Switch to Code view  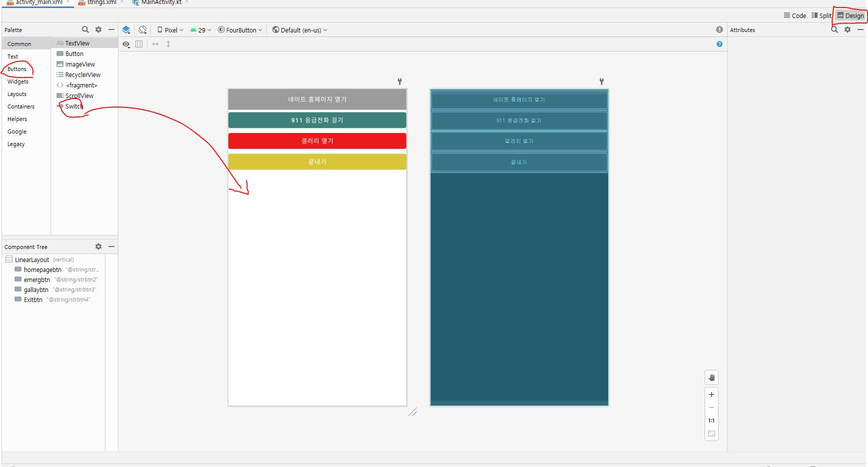point(795,15)
